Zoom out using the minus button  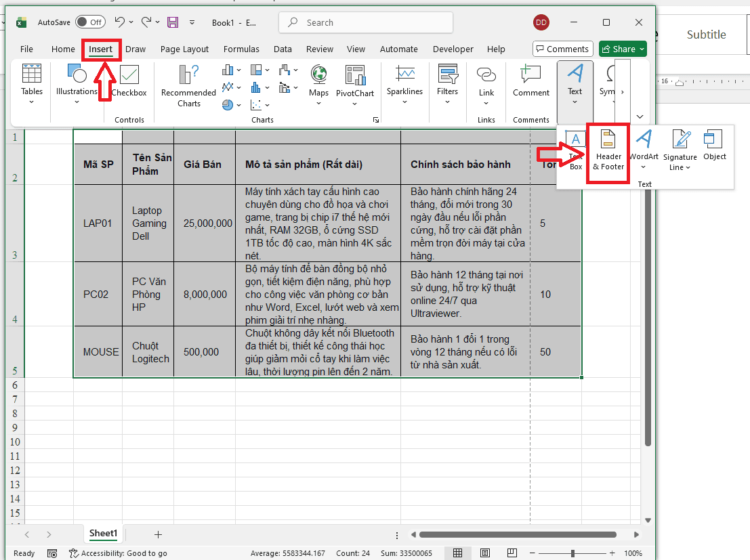pyautogui.click(x=532, y=553)
